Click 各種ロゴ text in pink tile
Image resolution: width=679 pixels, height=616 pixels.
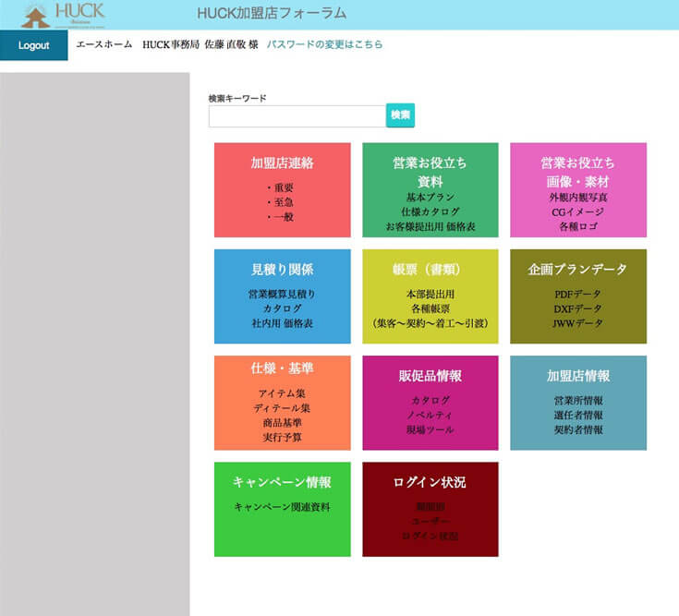[x=578, y=227]
